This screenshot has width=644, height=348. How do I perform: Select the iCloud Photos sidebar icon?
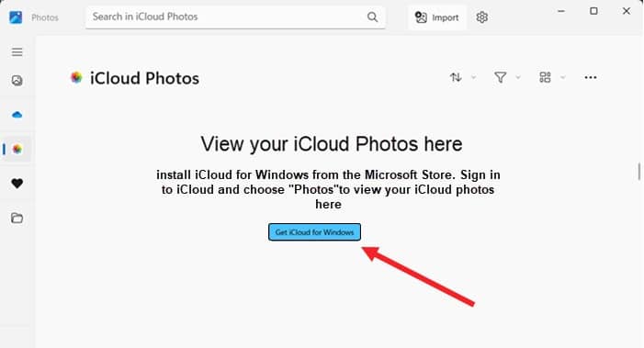tap(17, 149)
